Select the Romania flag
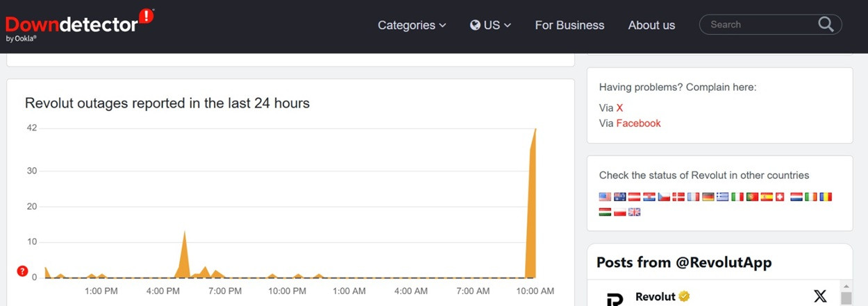The height and width of the screenshot is (306, 868). (x=826, y=197)
